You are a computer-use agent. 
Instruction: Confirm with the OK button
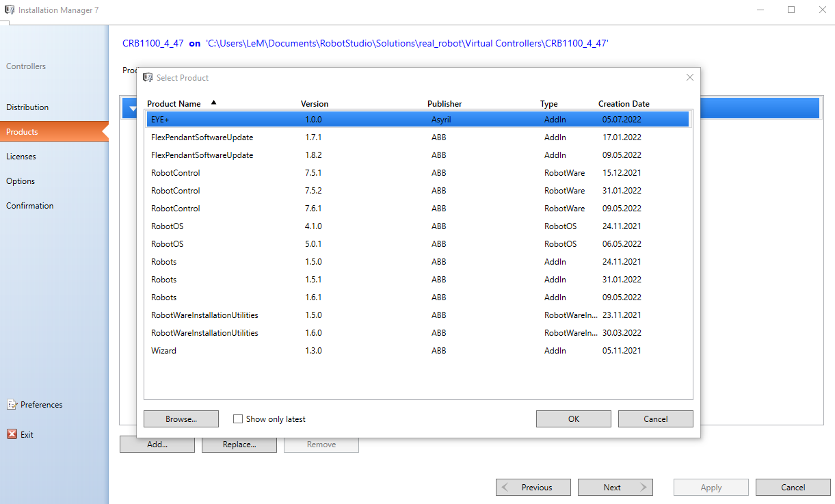tap(574, 419)
